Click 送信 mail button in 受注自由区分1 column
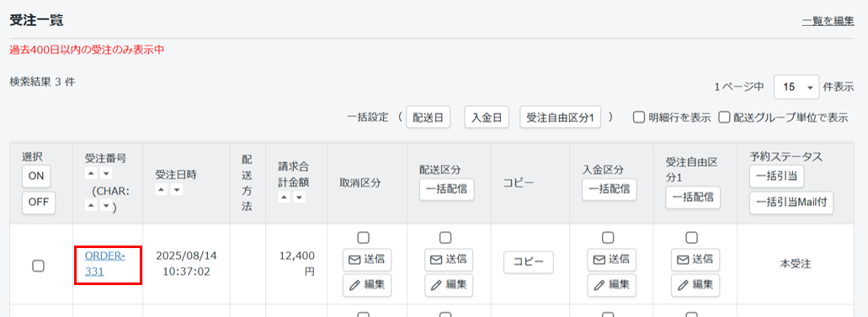Viewport: 868px width, 317px height. [x=695, y=260]
